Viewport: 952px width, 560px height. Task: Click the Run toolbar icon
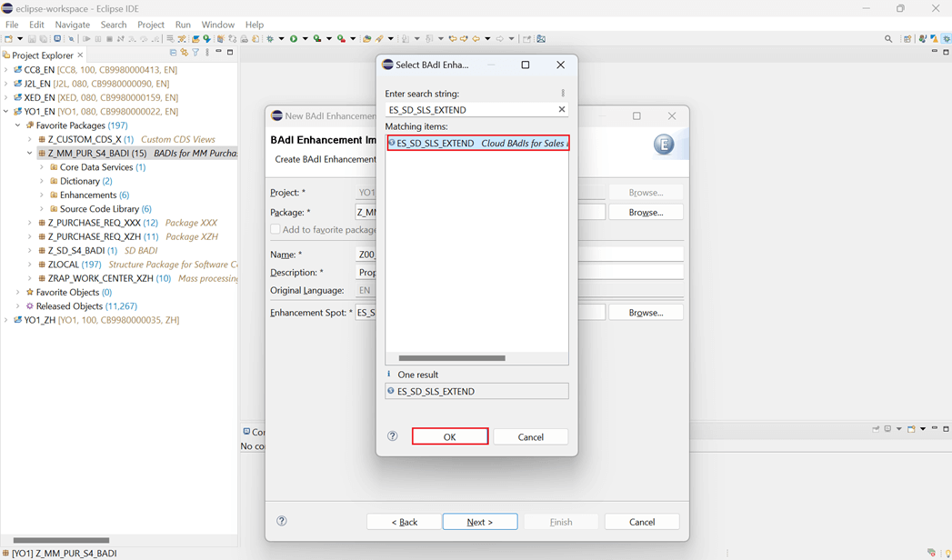click(293, 38)
